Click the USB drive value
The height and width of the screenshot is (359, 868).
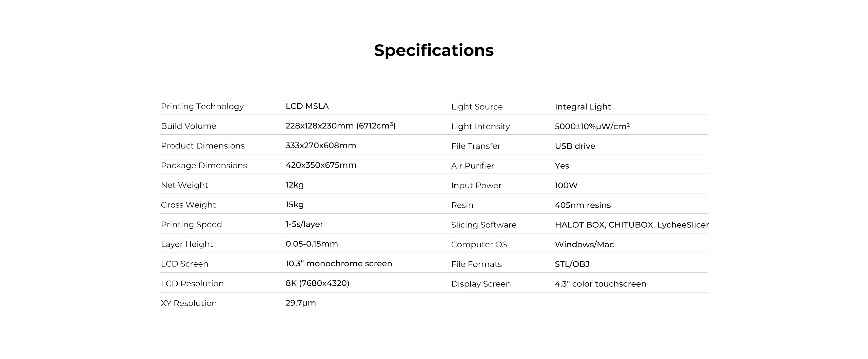coord(575,146)
